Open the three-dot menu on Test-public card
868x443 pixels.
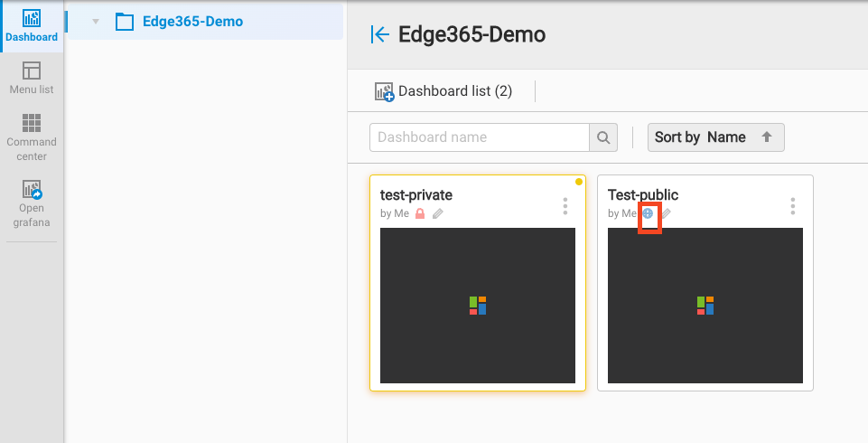[x=793, y=206]
